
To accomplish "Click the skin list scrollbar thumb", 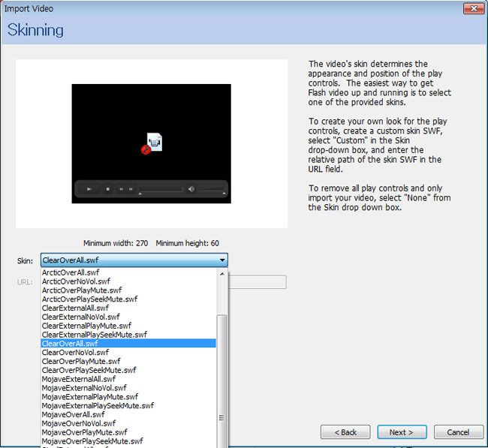I will (x=222, y=381).
